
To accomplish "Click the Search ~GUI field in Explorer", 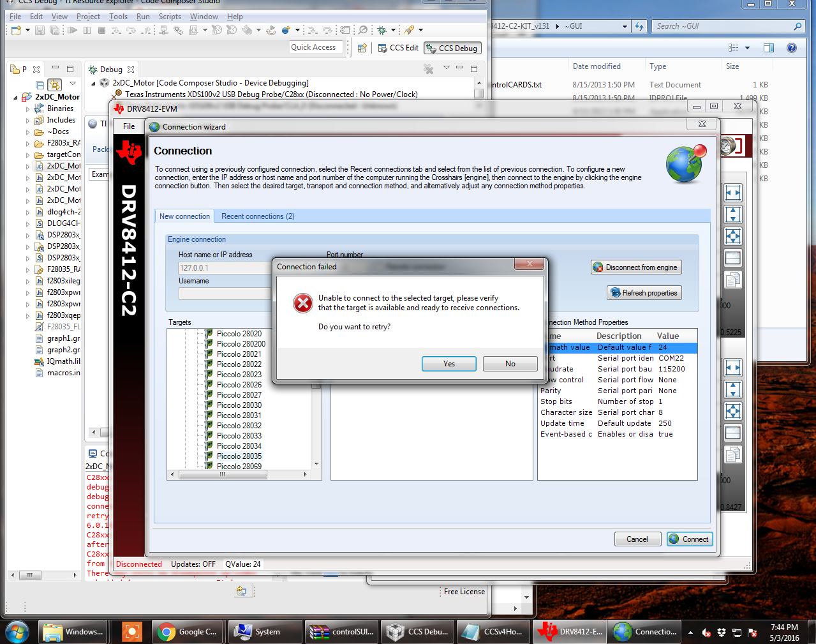I will coord(727,26).
